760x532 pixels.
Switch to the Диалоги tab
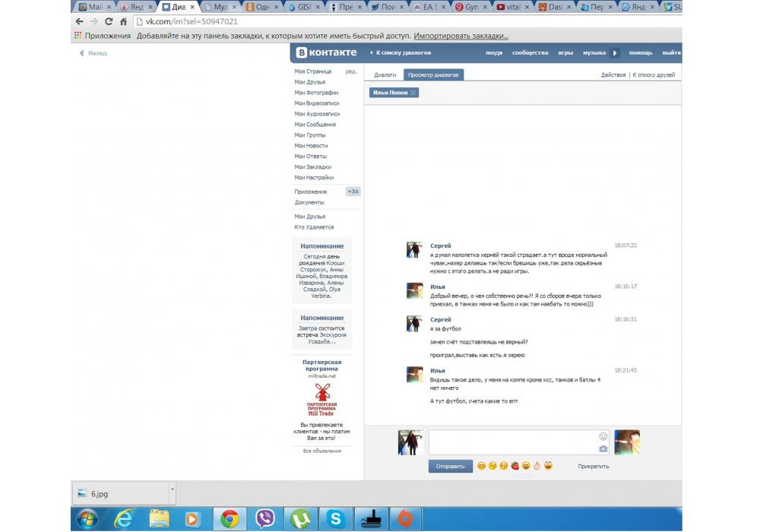[385, 75]
